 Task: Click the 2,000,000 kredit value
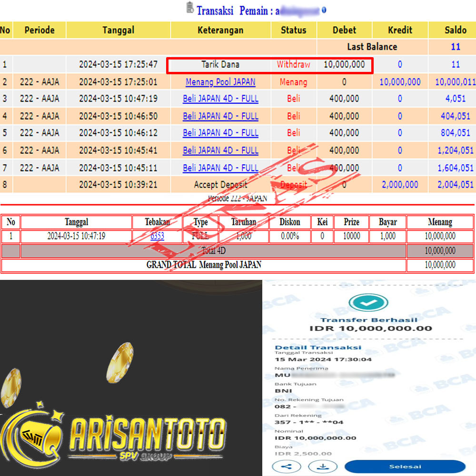pyautogui.click(x=400, y=185)
